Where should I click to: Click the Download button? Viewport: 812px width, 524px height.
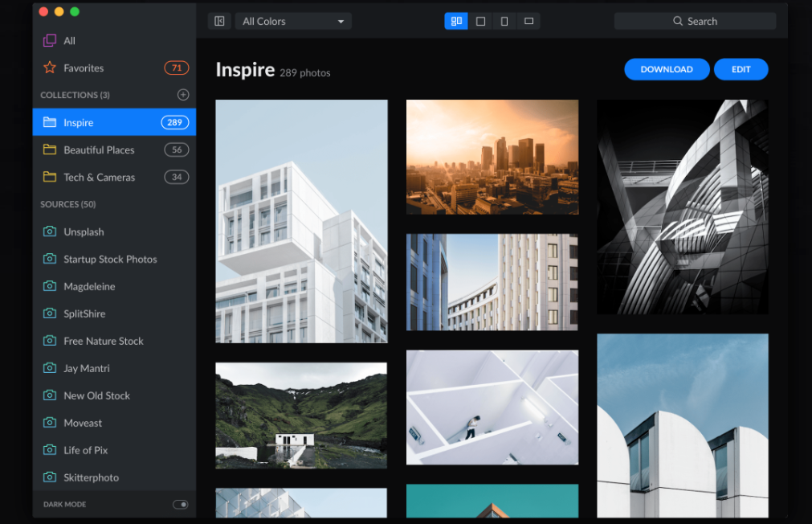click(x=667, y=69)
